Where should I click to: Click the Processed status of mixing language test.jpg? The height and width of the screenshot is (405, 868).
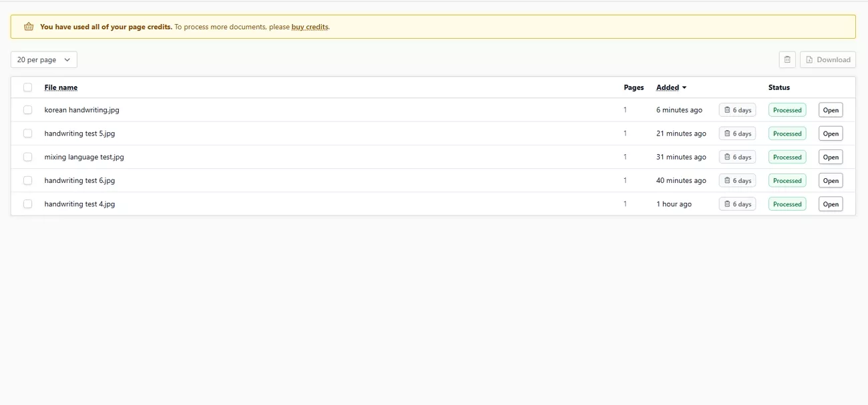[787, 157]
